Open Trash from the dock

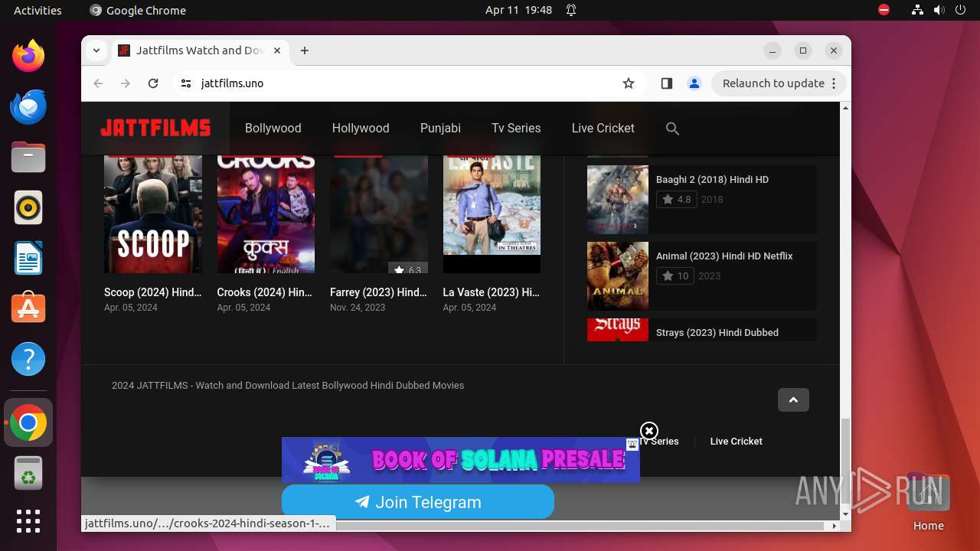tap(28, 474)
